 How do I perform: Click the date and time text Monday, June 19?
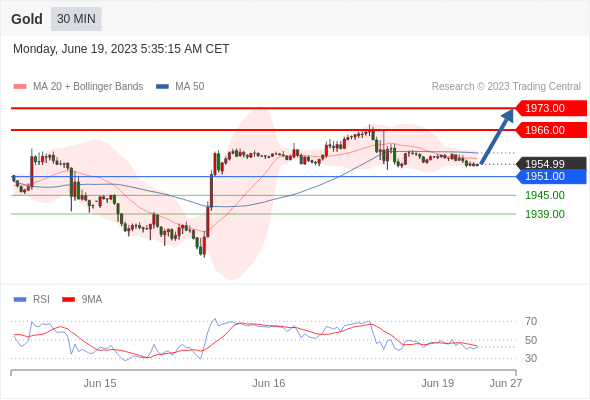click(x=121, y=49)
